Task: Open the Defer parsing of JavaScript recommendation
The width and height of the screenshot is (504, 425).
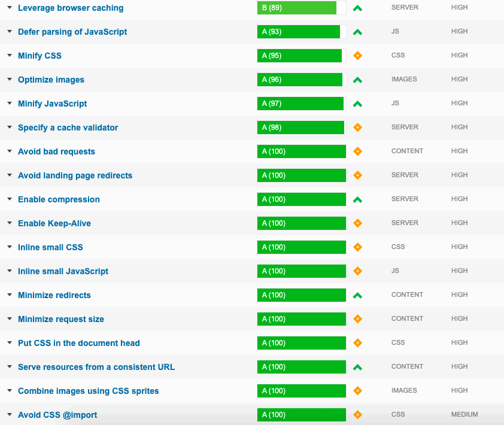Action: tap(72, 32)
